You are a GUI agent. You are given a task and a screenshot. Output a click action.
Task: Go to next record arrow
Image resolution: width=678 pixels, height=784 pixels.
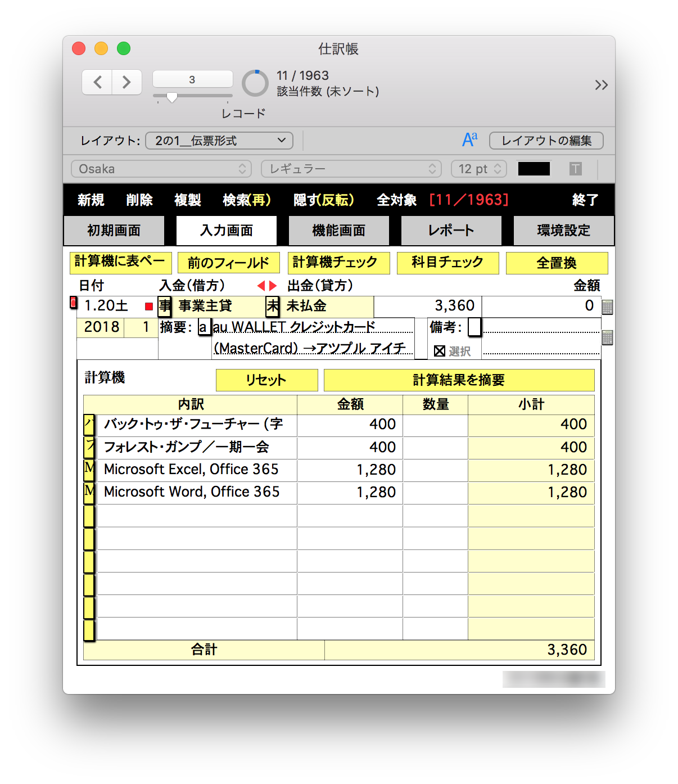[x=126, y=83]
